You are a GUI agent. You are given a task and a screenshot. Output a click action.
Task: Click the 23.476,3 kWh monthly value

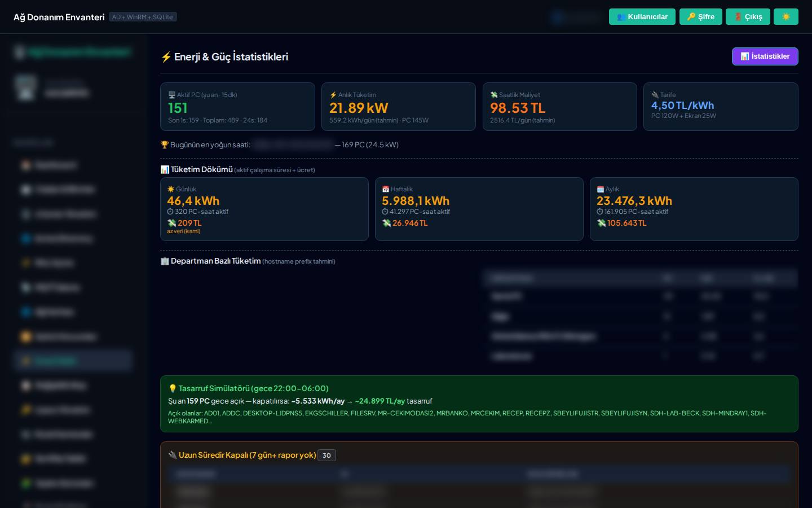[x=634, y=201]
